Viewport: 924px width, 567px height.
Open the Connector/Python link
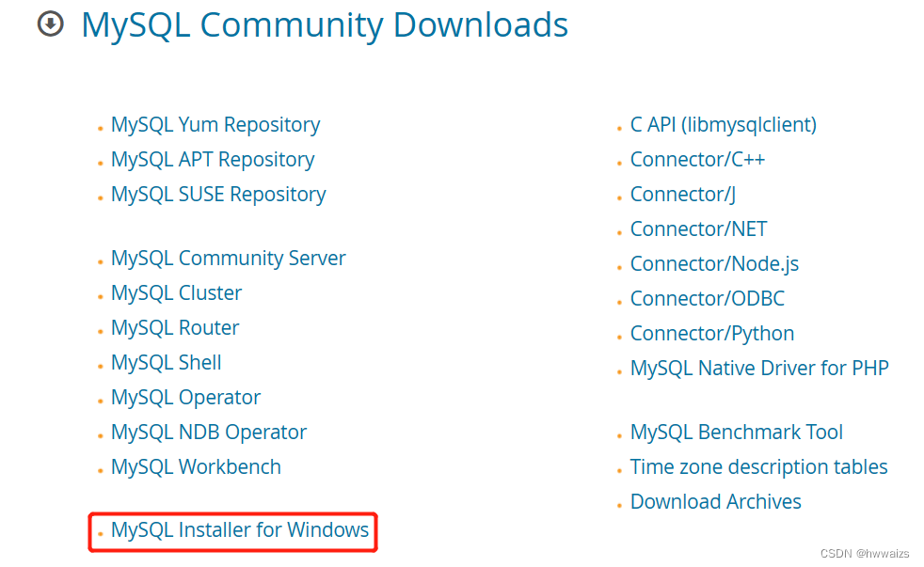click(x=712, y=333)
